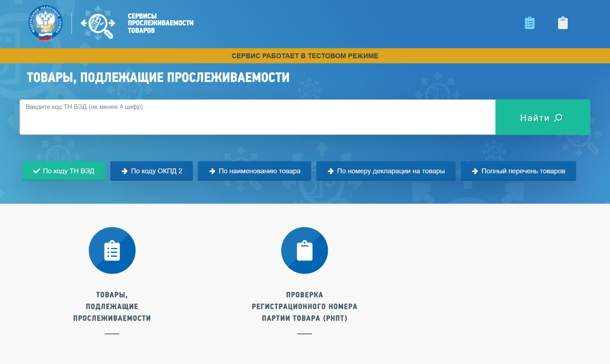Click the large Проверка РНПТ clipboard circle icon
This screenshot has height=364, width=610.
pyautogui.click(x=305, y=250)
